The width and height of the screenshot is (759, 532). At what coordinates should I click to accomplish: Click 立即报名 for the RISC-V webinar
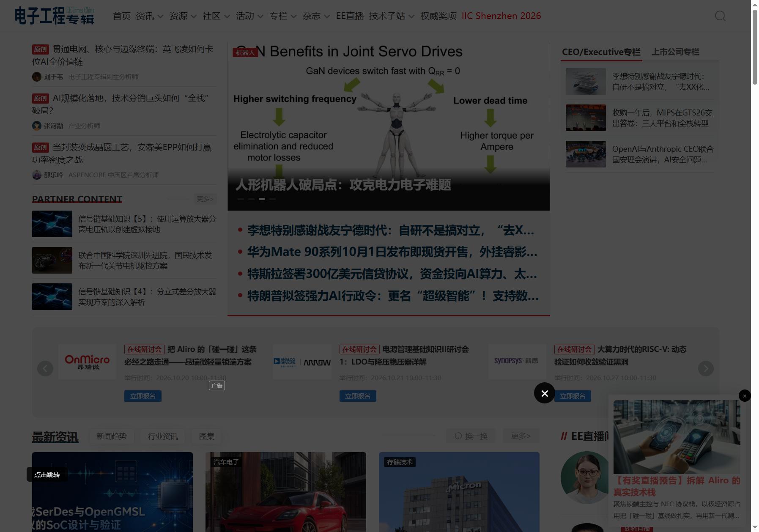pyautogui.click(x=573, y=396)
